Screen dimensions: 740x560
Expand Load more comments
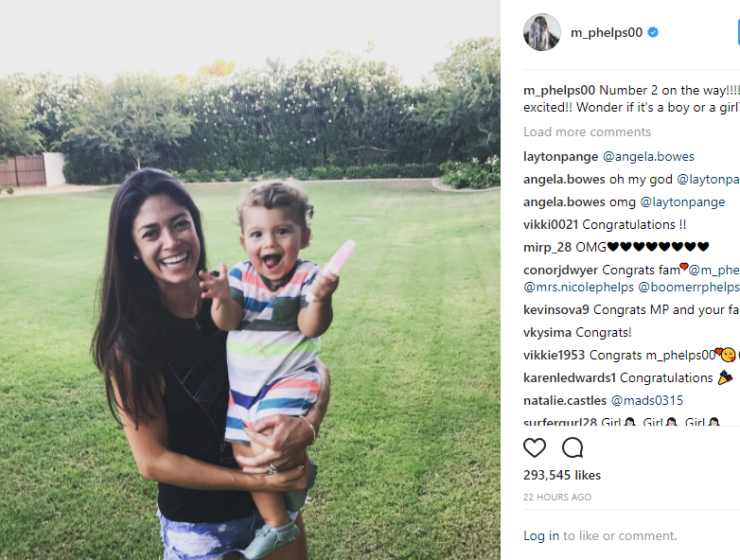click(x=587, y=132)
